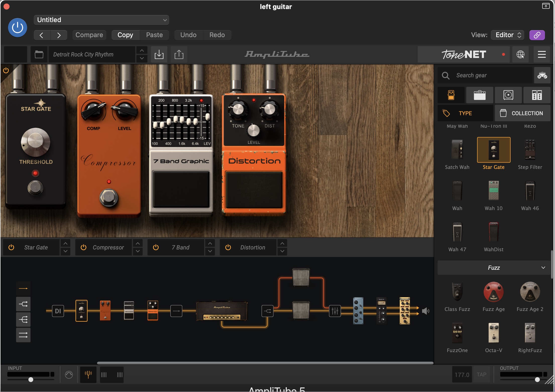Screen dimensions: 555x392
Task: Toggle Compressor slot power
Action: (84, 247)
